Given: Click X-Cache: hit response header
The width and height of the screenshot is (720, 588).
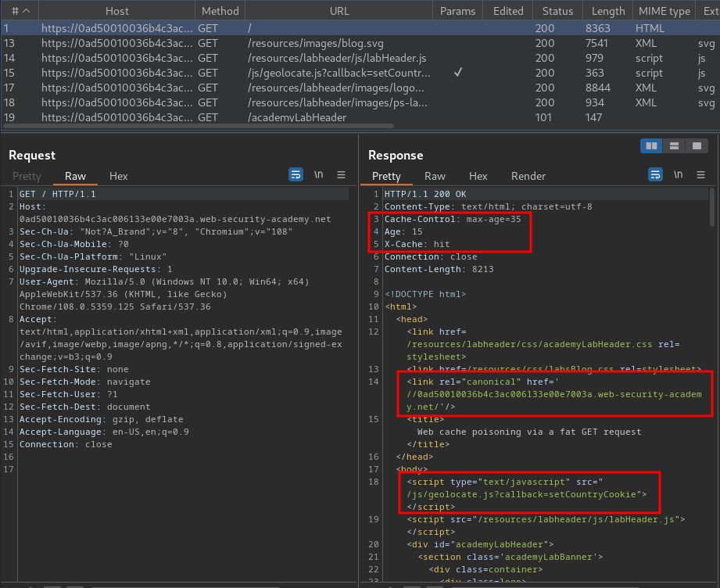Looking at the screenshot, I should 417,244.
